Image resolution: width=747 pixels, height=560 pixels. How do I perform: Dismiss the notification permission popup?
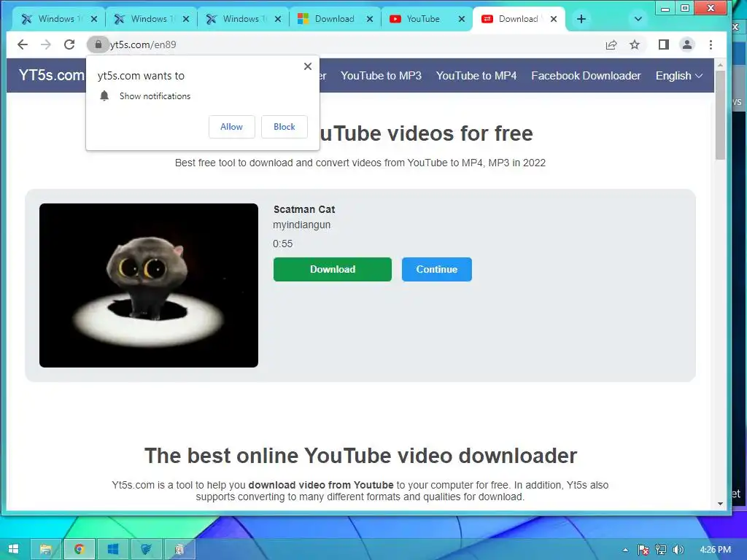[308, 66]
